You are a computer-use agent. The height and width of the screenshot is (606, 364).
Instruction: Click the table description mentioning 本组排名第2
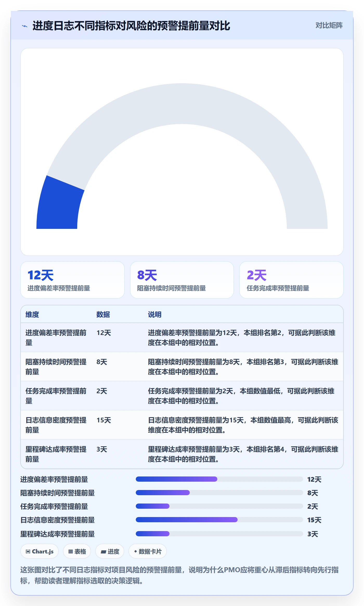click(x=242, y=338)
